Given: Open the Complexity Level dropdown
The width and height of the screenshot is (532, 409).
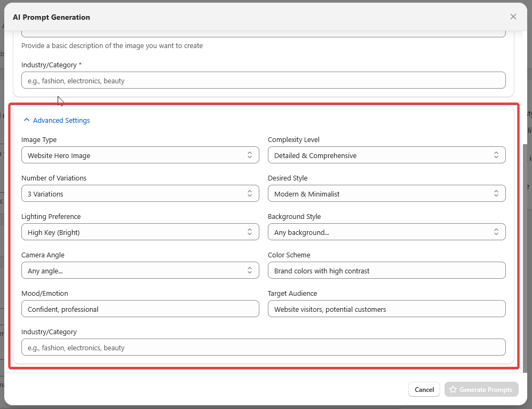Looking at the screenshot, I should [x=386, y=155].
